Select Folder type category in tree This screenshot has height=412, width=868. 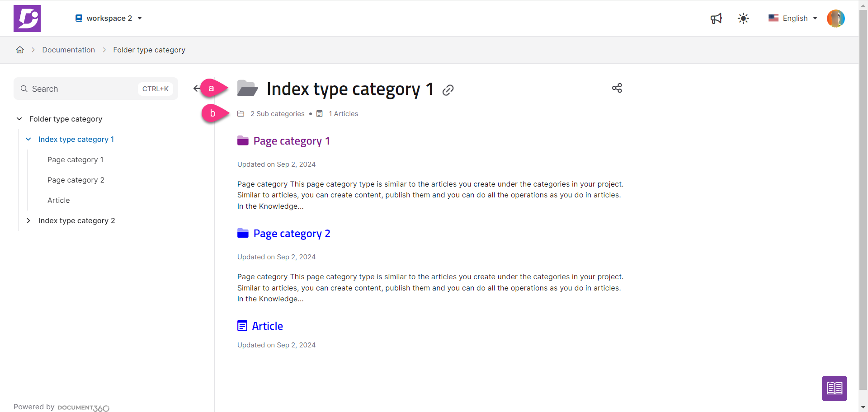66,119
